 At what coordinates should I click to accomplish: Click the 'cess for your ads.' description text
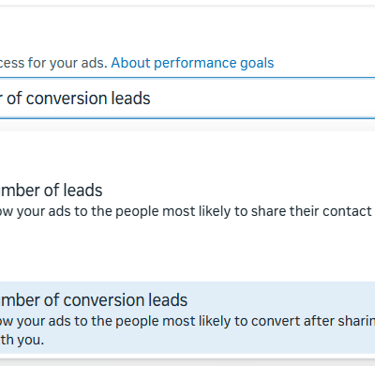coord(53,63)
